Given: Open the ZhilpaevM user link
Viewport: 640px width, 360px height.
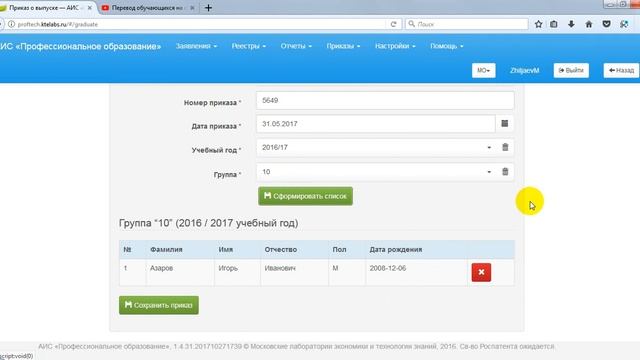Looking at the screenshot, I should click(524, 71).
